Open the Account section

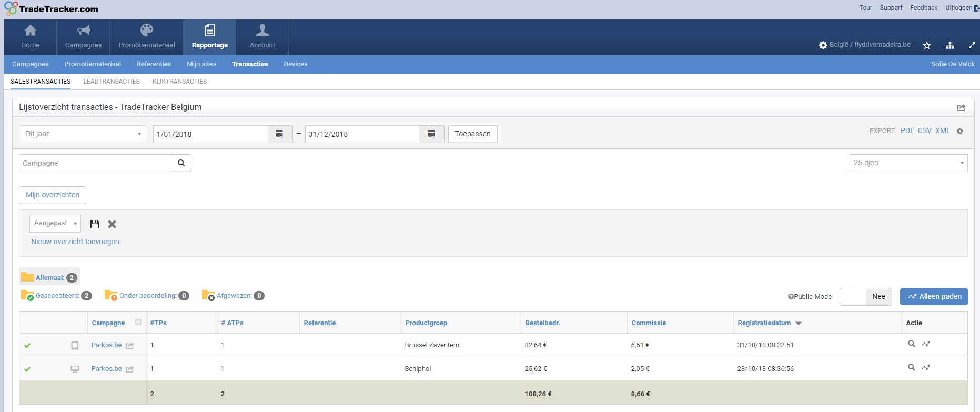click(x=262, y=37)
